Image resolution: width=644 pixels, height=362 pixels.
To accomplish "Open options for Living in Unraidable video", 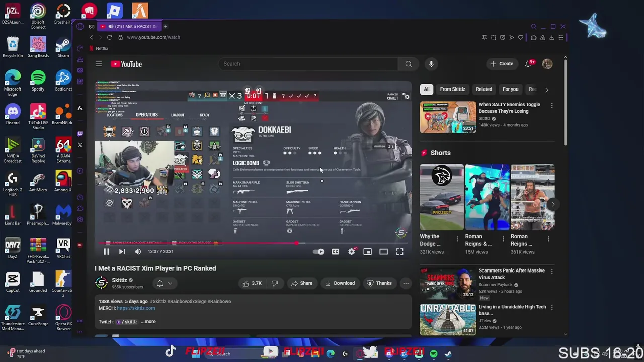I will pyautogui.click(x=552, y=308).
